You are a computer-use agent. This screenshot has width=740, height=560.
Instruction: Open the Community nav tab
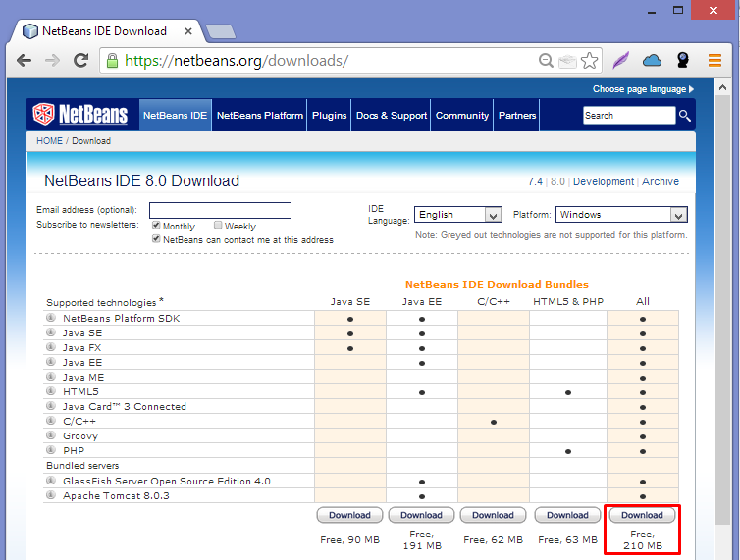[x=462, y=115]
